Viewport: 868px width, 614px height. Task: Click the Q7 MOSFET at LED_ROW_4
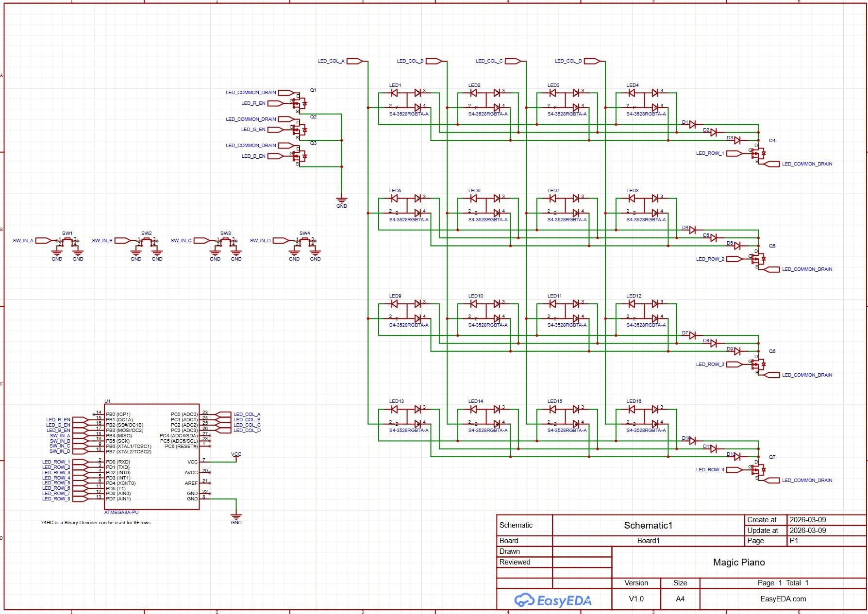[758, 469]
